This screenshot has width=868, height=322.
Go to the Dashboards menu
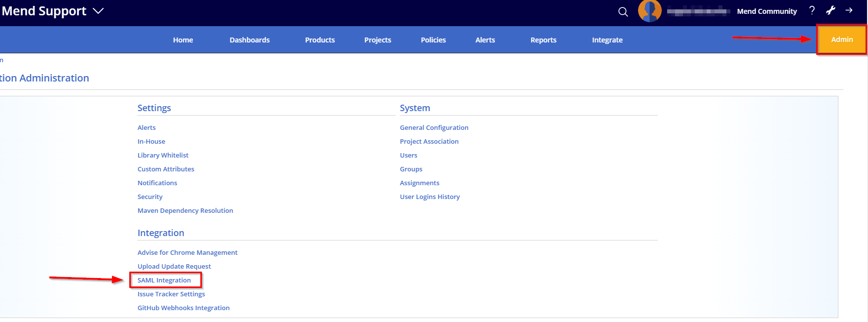pos(249,40)
